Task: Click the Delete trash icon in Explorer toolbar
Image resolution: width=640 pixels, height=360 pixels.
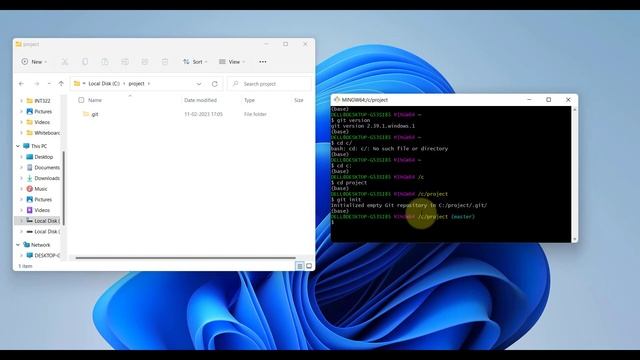Action: point(165,62)
